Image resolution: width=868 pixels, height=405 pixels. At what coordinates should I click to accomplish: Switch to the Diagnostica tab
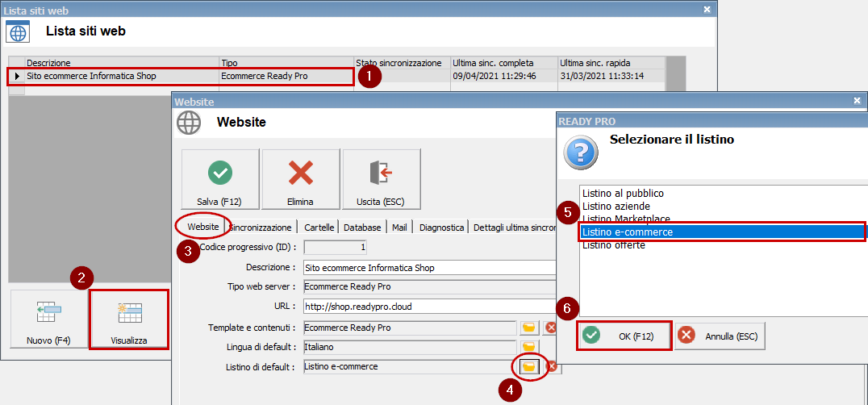point(442,228)
